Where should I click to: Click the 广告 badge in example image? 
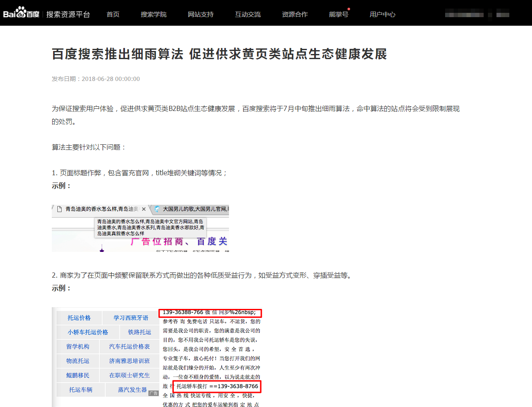point(154,393)
